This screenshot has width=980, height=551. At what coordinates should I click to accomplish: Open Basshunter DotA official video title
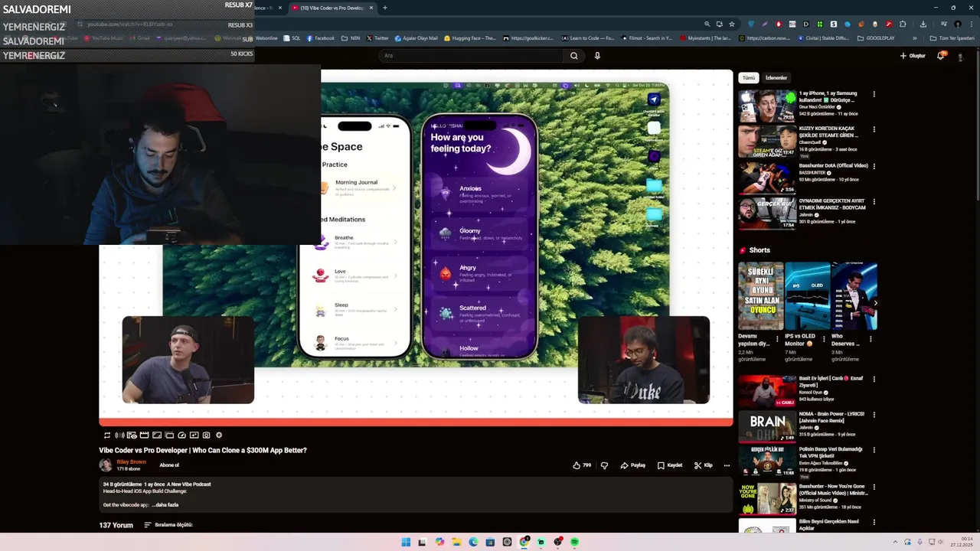(834, 165)
